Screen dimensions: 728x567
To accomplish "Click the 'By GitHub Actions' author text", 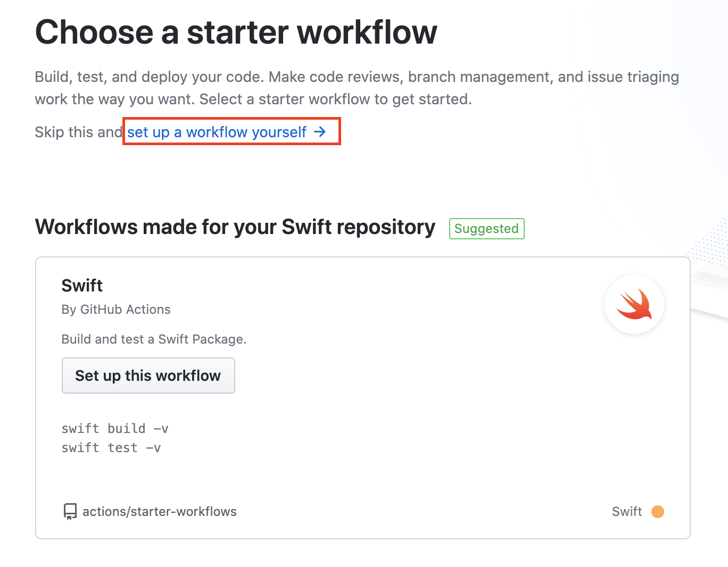I will tap(116, 310).
